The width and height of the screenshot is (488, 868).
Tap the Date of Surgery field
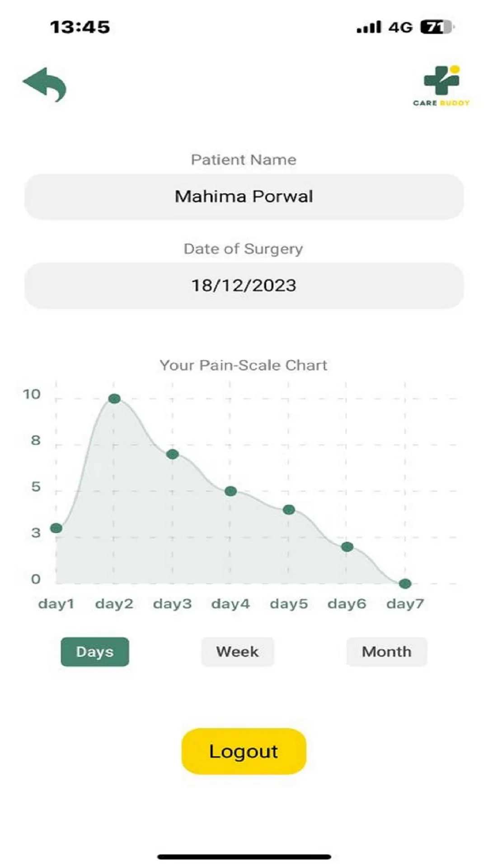click(244, 286)
